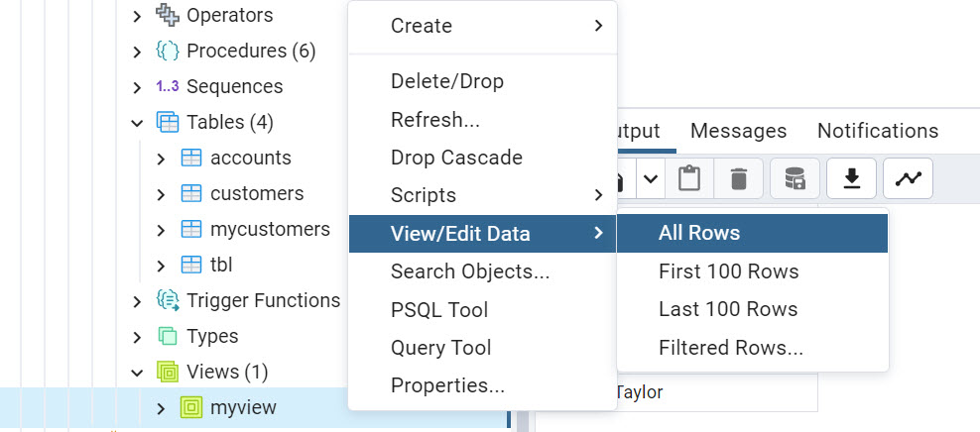Collapse the Tables (4) node
This screenshot has width=980, height=432.
138,123
